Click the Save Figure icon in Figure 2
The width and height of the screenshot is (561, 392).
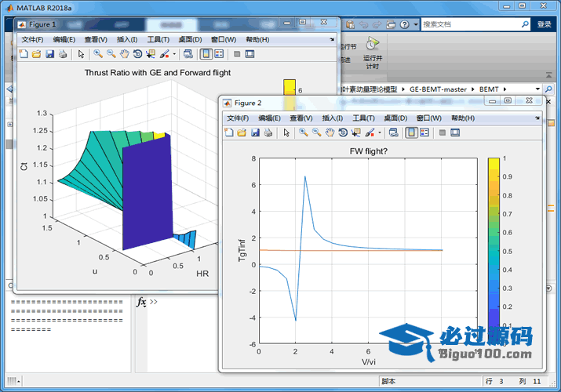coord(255,132)
